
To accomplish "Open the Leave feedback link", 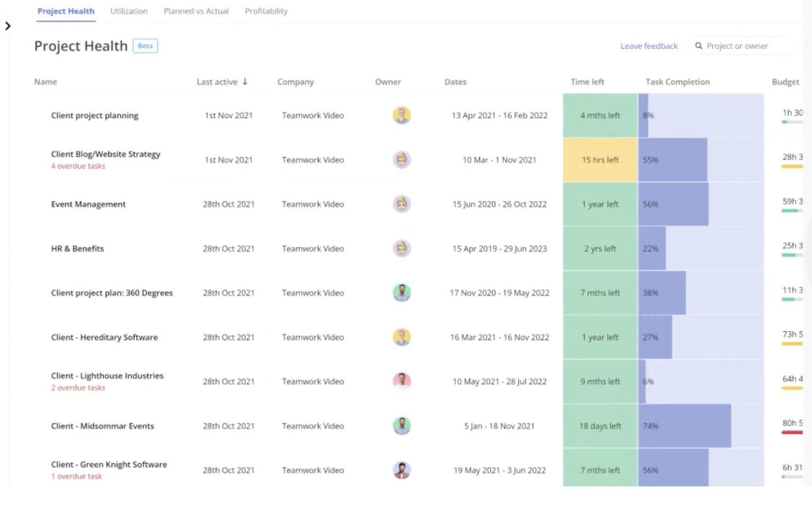I will 649,46.
